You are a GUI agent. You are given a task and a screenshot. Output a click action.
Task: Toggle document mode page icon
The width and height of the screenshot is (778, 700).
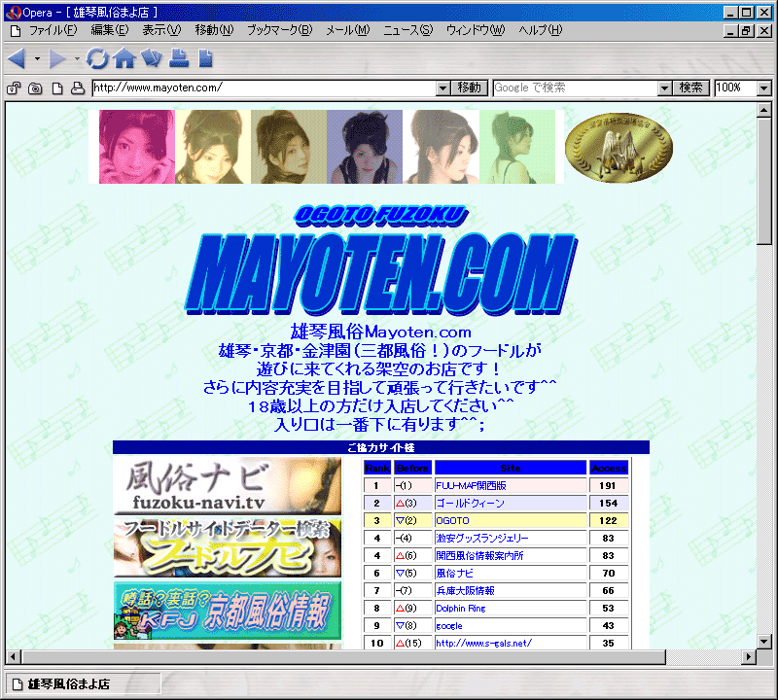[57, 88]
